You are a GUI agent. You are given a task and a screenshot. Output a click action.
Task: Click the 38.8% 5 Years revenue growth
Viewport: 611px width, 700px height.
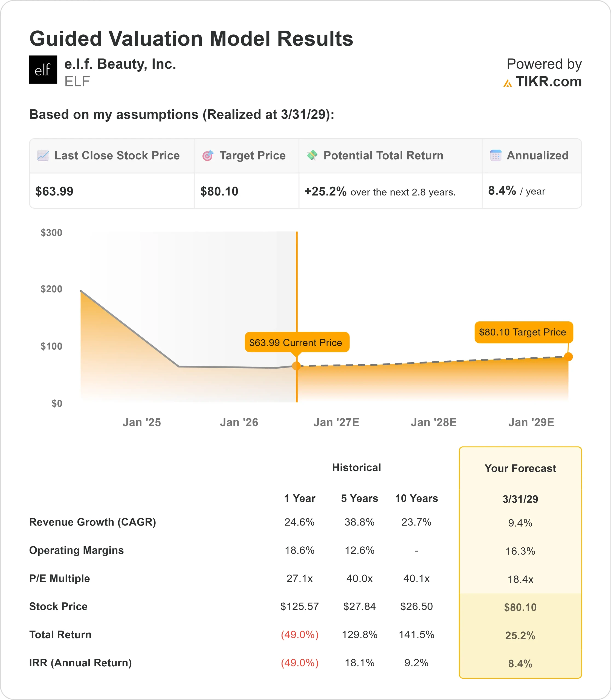[x=360, y=522]
